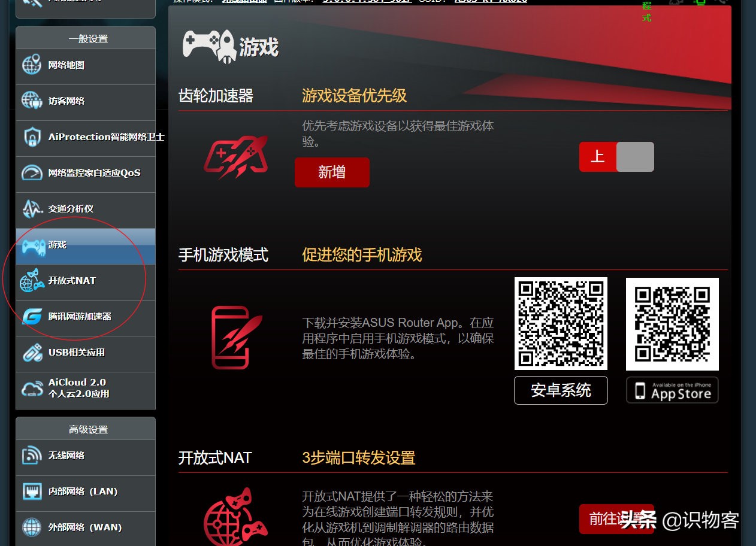Select 网络监控家自适应QoS from the sidebar
The image size is (756, 546).
[x=86, y=174]
